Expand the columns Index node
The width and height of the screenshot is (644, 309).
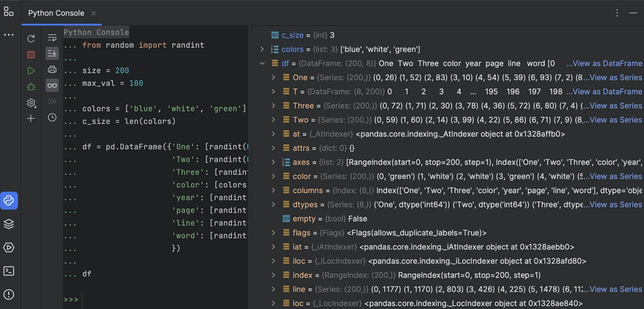(x=273, y=190)
